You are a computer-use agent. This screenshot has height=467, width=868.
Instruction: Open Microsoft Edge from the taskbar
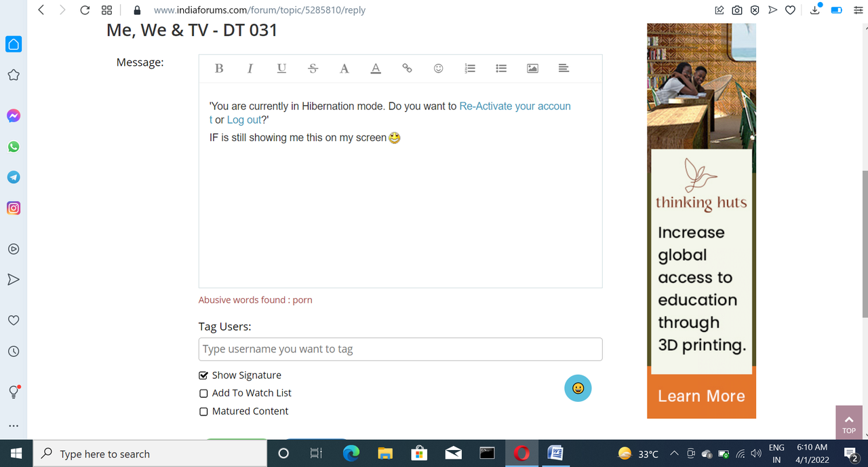351,453
